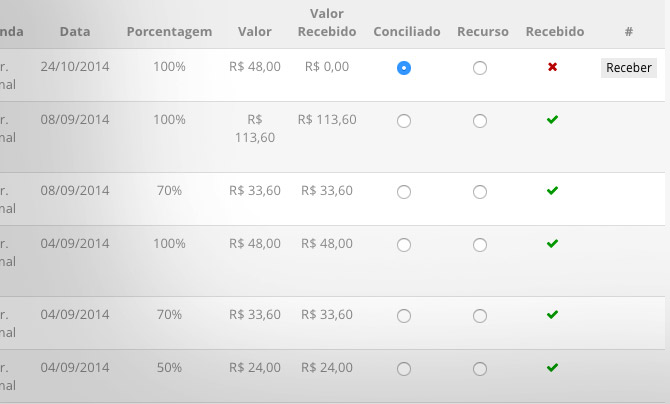
Task: Click the Valor Recebido column header
Action: [327, 23]
